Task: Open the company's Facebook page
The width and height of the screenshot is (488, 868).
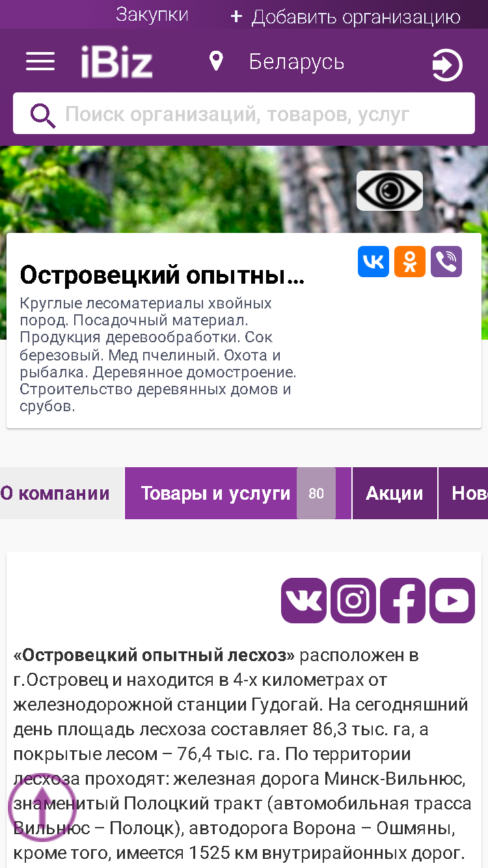Action: pos(403,601)
